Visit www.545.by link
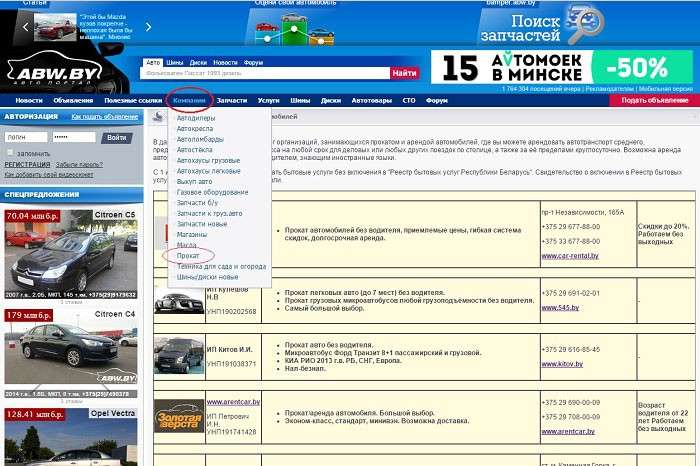The height and width of the screenshot is (466, 700). (560, 308)
